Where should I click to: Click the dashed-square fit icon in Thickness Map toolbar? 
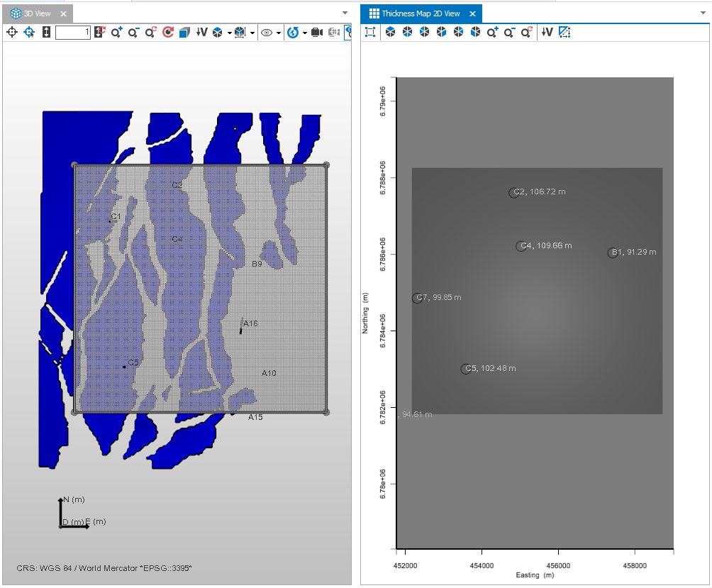pyautogui.click(x=370, y=32)
